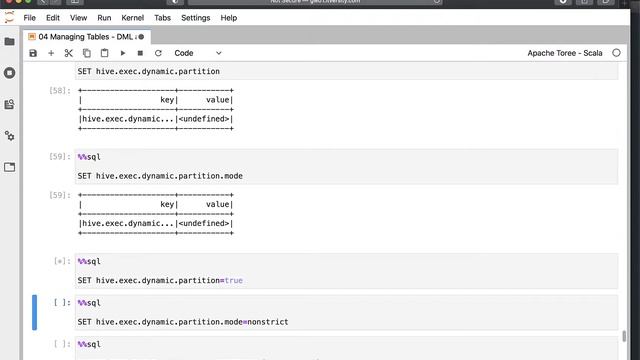Open the File menu
This screenshot has height=360, width=640.
(29, 18)
